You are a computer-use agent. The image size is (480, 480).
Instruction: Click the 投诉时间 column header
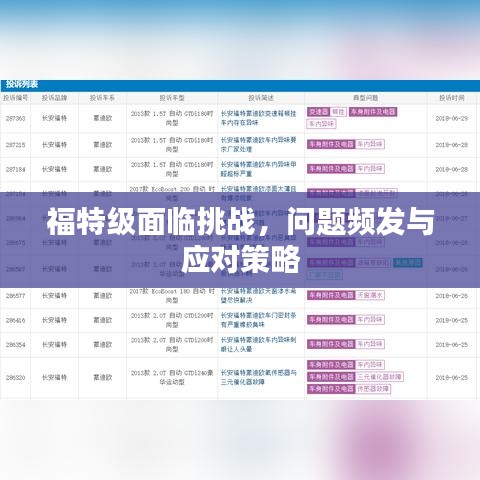point(452,98)
